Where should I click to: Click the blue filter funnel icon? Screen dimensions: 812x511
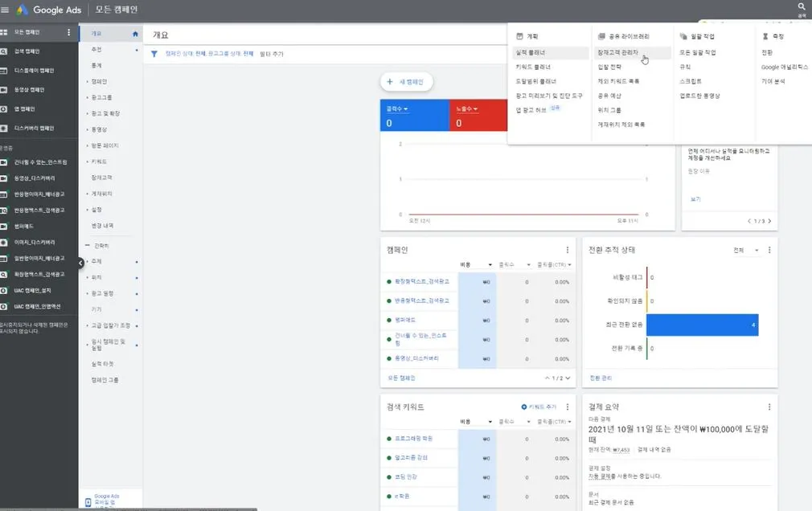tap(154, 54)
